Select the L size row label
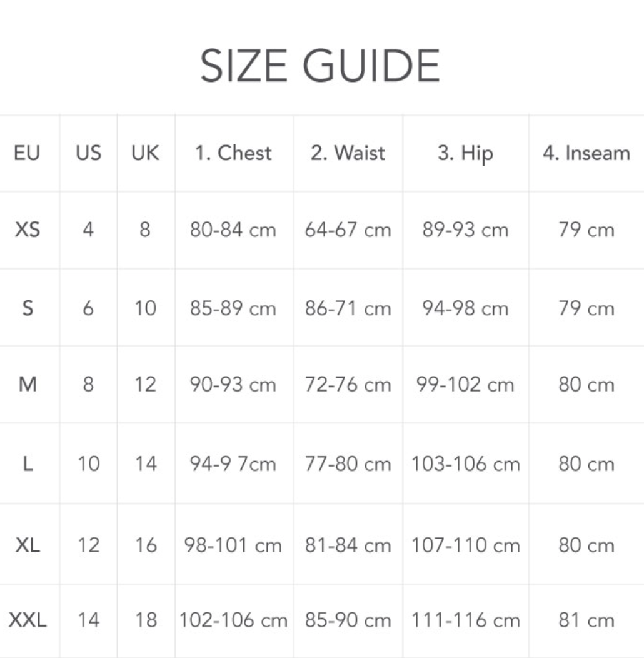Image resolution: width=644 pixels, height=658 pixels. 28,463
